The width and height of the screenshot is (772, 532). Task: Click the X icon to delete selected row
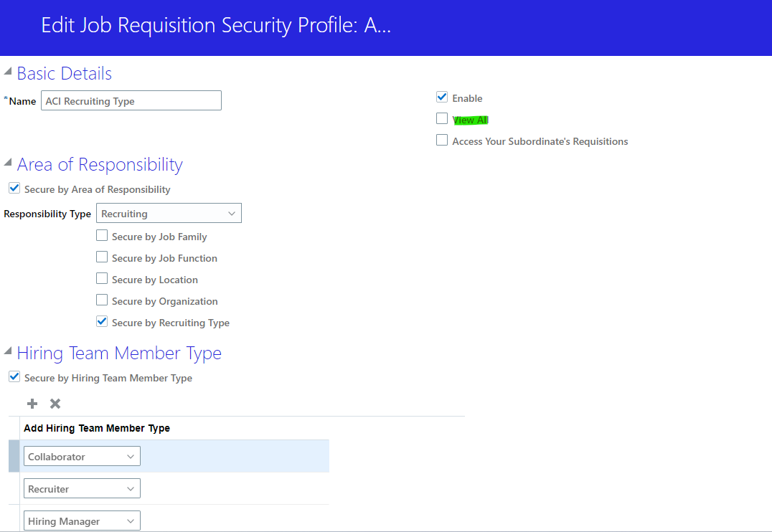point(55,403)
